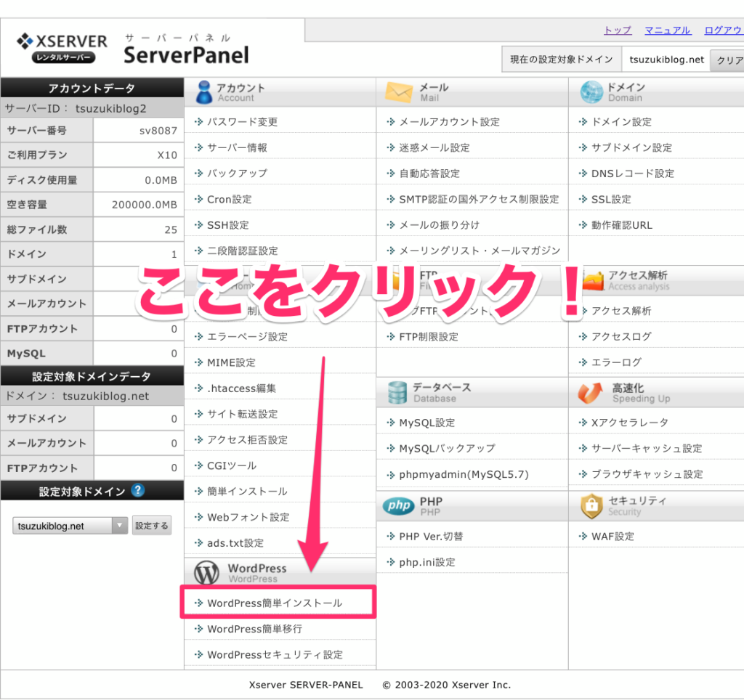Click the WordPress section logo icon
Screen dimensions: 744x700
[x=206, y=572]
